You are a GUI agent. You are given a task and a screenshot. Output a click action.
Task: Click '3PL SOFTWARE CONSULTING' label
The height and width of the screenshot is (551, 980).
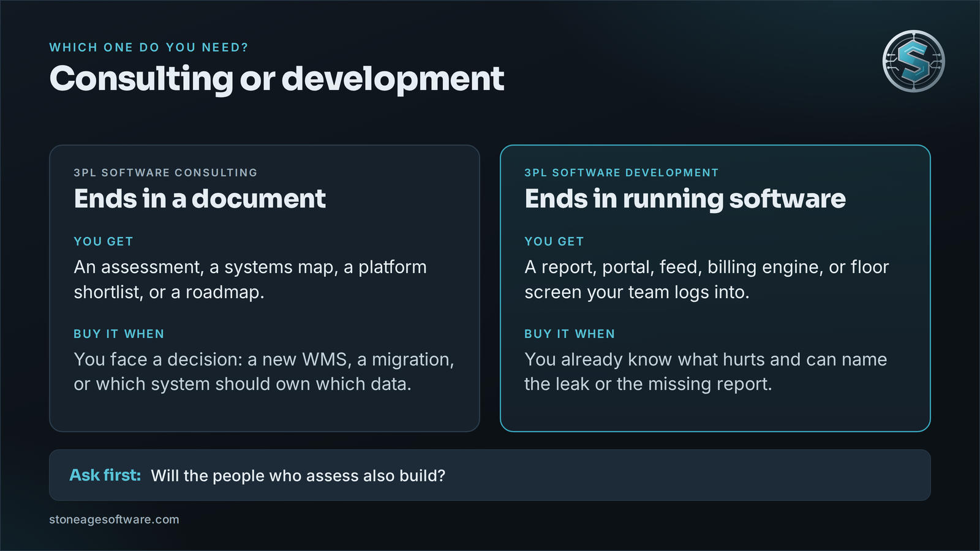coord(165,173)
